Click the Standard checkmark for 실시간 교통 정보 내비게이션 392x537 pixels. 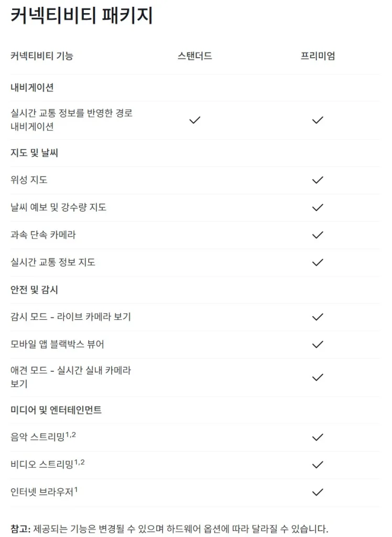click(195, 120)
